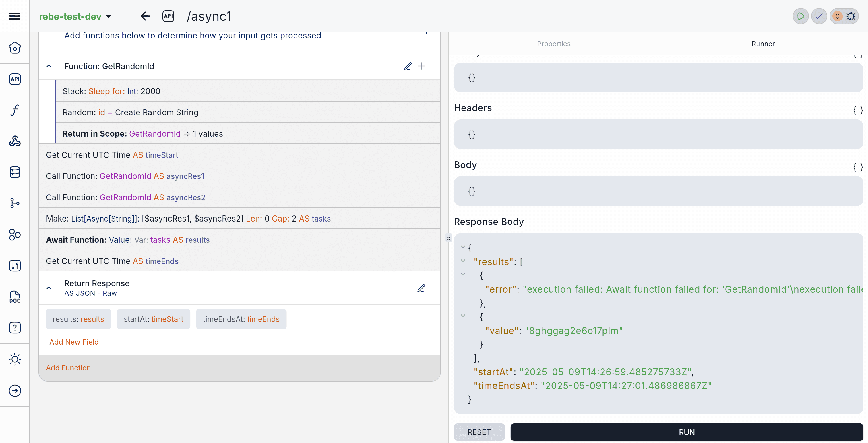The image size is (868, 443).
Task: Click the Headers JSON input field
Action: (x=658, y=134)
